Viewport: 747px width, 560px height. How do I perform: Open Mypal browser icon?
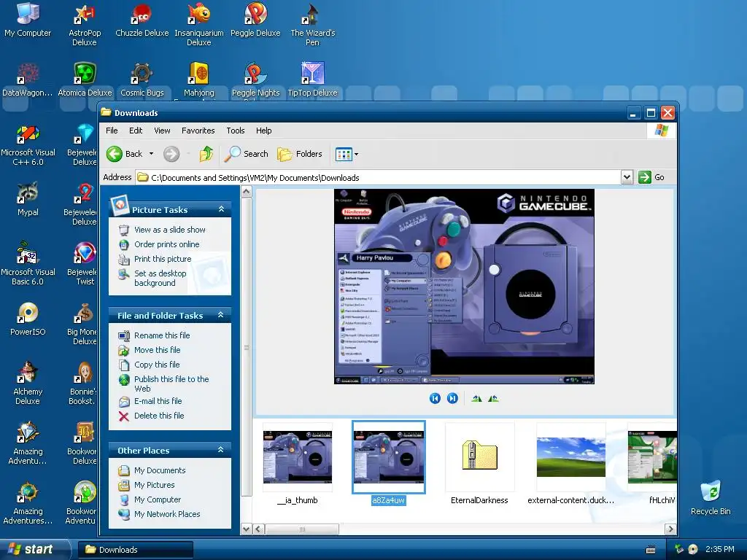point(28,199)
